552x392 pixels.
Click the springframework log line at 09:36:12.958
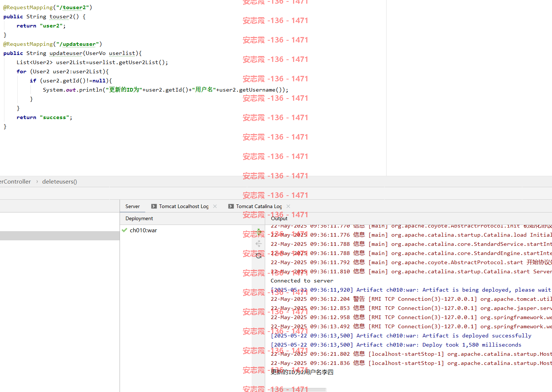[x=411, y=317]
